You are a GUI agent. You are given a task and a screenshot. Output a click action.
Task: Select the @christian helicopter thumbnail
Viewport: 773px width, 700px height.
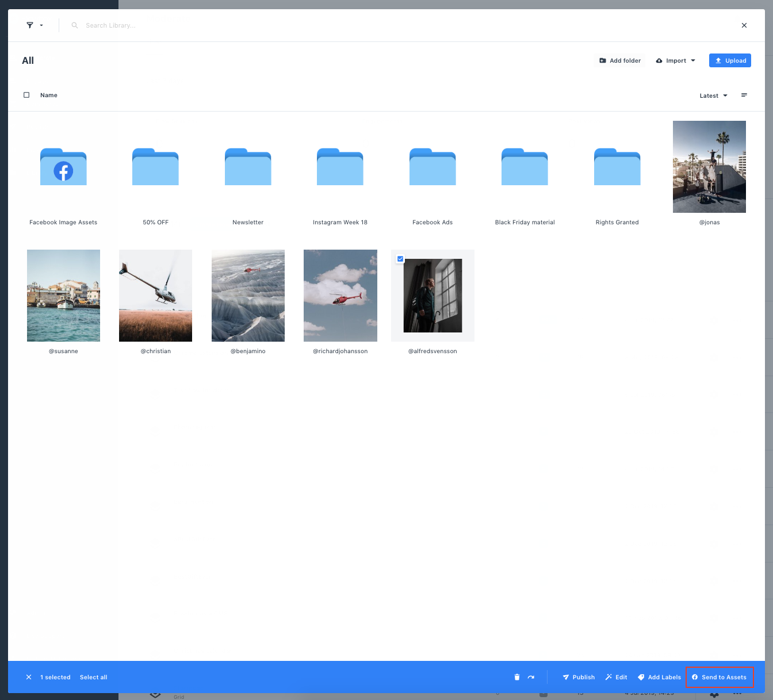[x=155, y=296]
